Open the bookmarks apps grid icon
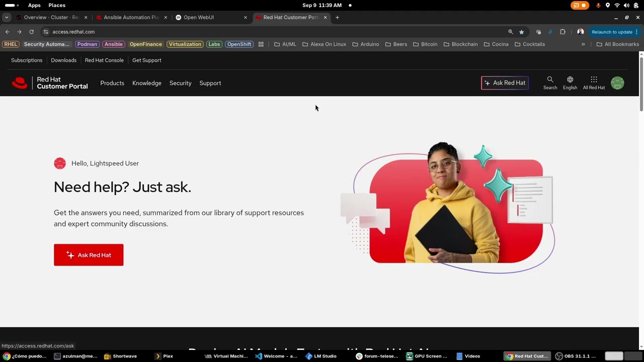This screenshot has height=362, width=644. 261,44
